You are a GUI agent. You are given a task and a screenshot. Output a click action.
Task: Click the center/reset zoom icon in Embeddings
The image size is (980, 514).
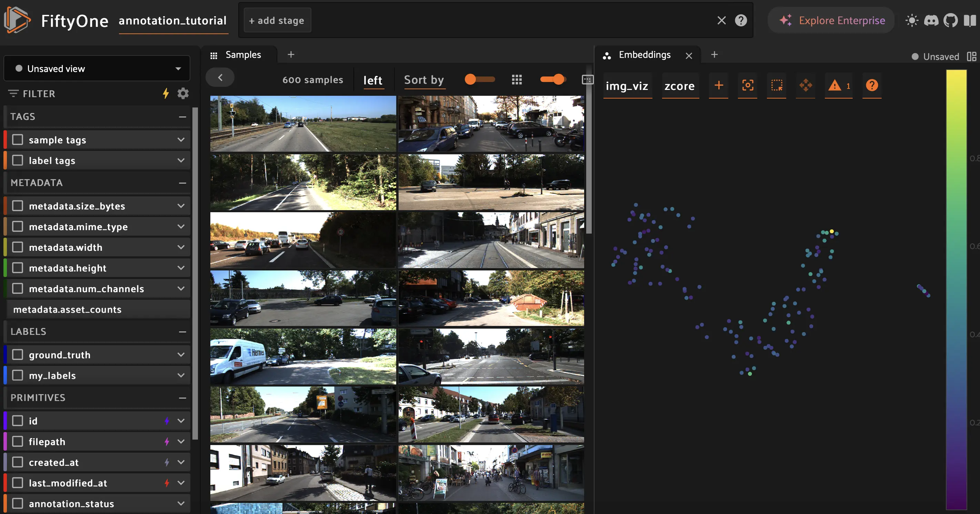(748, 85)
